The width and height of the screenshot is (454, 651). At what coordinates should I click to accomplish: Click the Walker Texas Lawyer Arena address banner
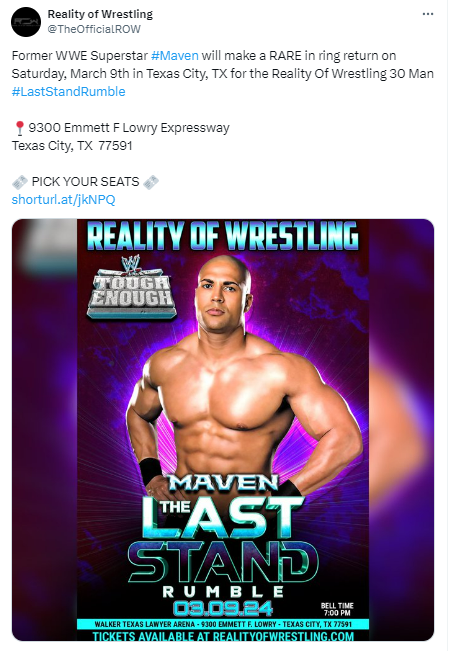pyautogui.click(x=223, y=624)
